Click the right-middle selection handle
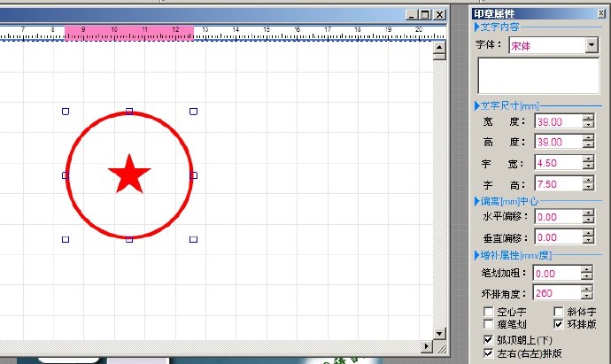The height and width of the screenshot is (364, 611). (x=193, y=175)
